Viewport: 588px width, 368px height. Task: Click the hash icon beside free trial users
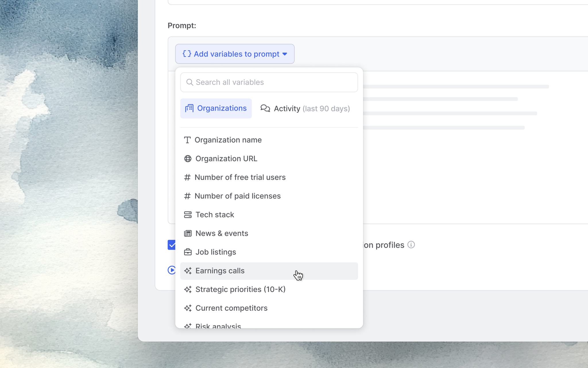pos(187,177)
